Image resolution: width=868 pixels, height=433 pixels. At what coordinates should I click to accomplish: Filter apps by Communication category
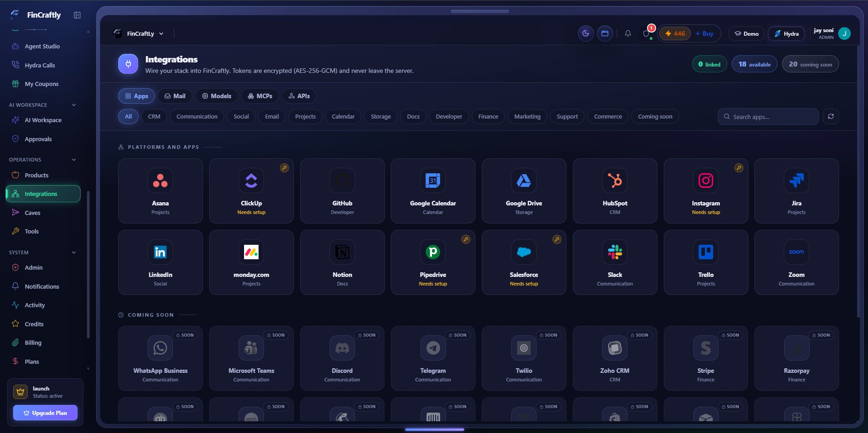197,116
